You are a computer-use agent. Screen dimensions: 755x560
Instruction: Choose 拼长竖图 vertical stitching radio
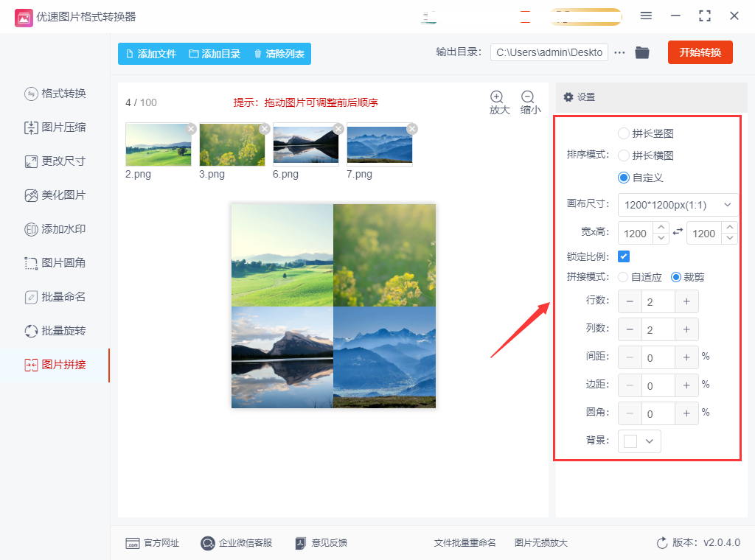pos(624,133)
